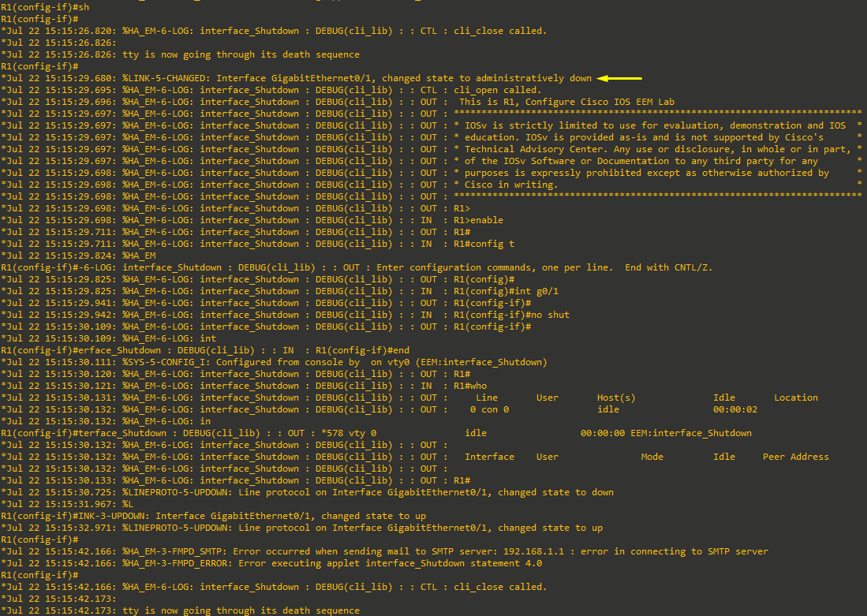Click the yellow arrow annotation
The image size is (867, 616).
619,79
